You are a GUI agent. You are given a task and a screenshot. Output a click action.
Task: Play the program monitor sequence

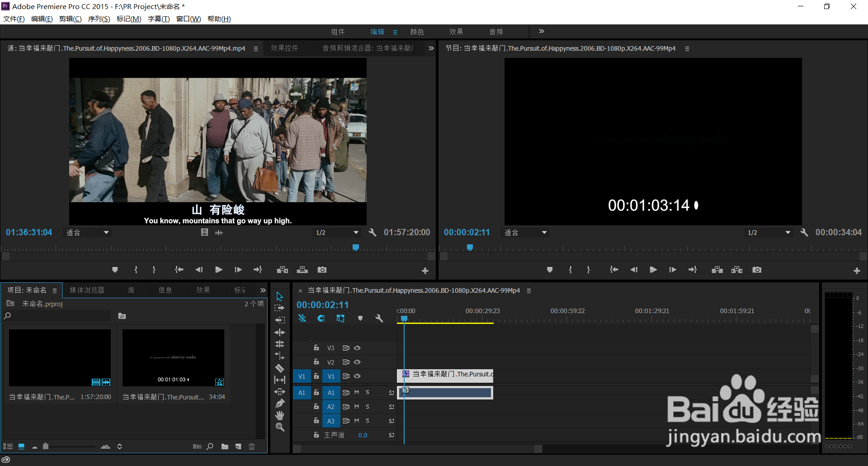click(653, 270)
